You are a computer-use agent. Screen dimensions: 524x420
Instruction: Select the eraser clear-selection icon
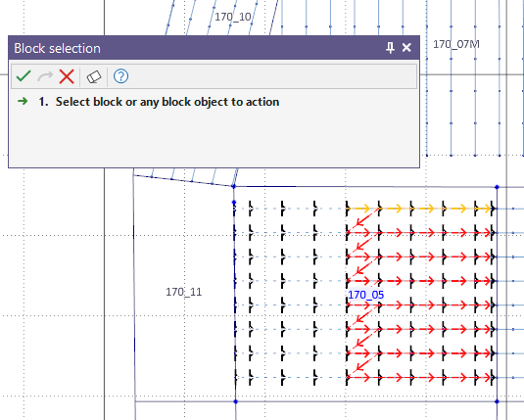(x=94, y=76)
